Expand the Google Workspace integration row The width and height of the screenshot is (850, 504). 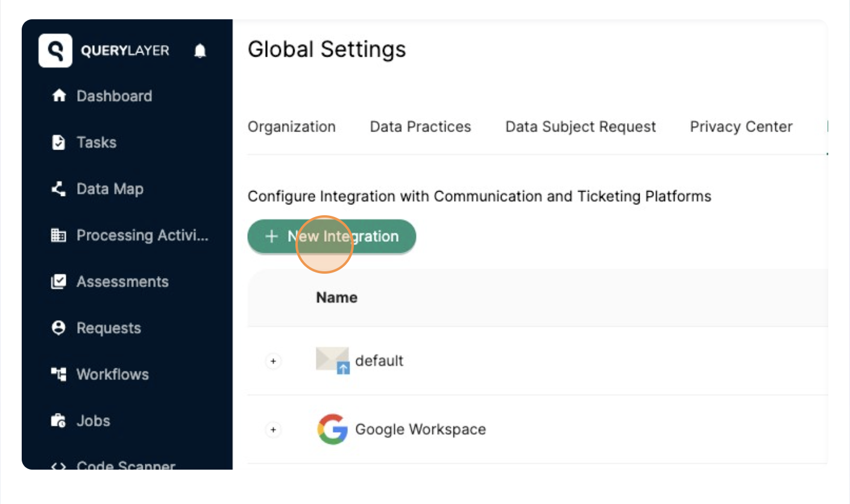click(x=273, y=429)
